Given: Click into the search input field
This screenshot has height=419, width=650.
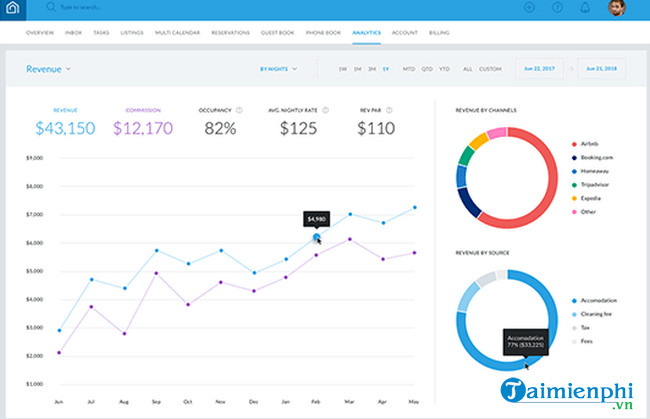Looking at the screenshot, I should 90,8.
